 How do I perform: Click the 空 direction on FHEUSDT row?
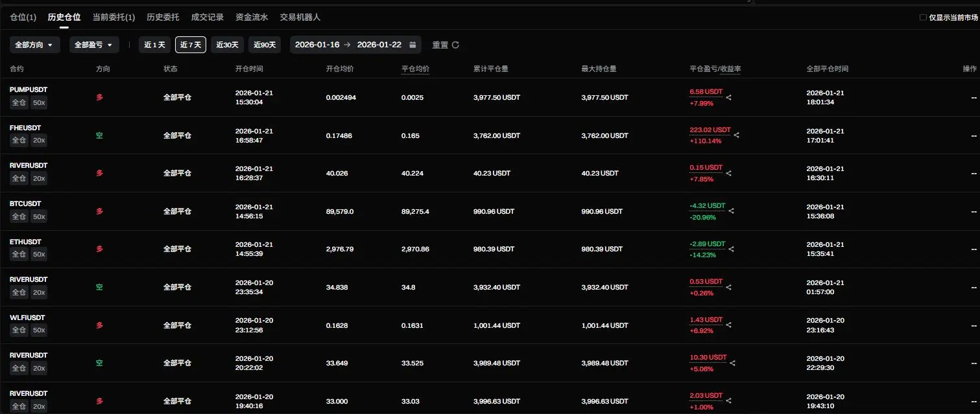point(99,135)
